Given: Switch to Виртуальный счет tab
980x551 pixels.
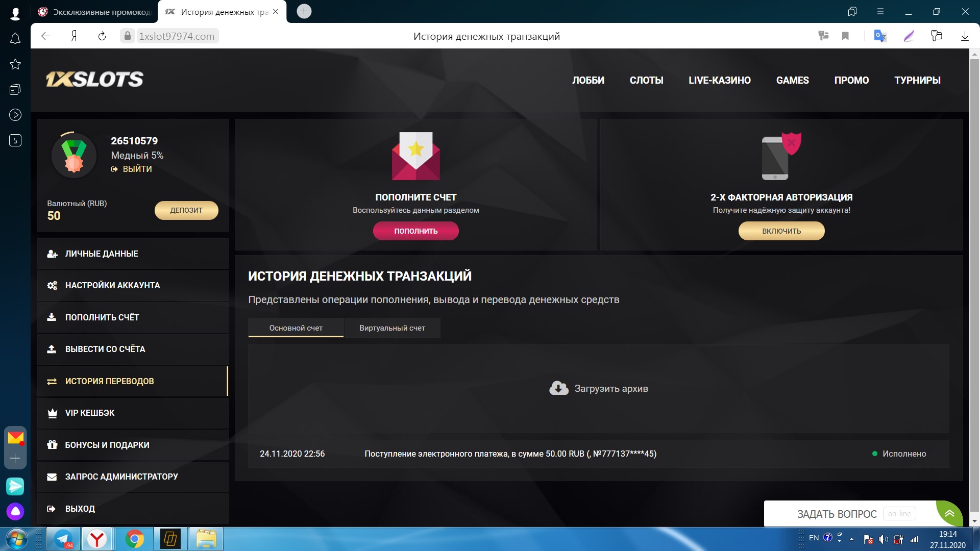Looking at the screenshot, I should [392, 328].
